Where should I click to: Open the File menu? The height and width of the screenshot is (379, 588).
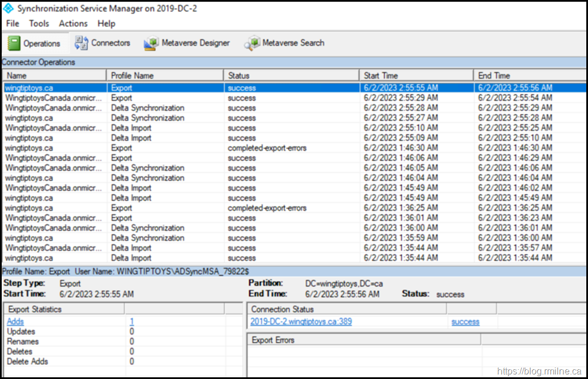point(13,23)
